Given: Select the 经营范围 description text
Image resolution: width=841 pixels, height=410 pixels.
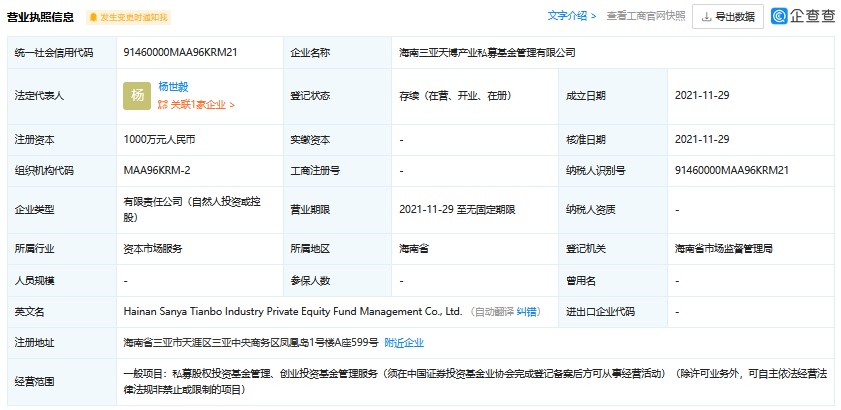Looking at the screenshot, I should coord(474,382).
